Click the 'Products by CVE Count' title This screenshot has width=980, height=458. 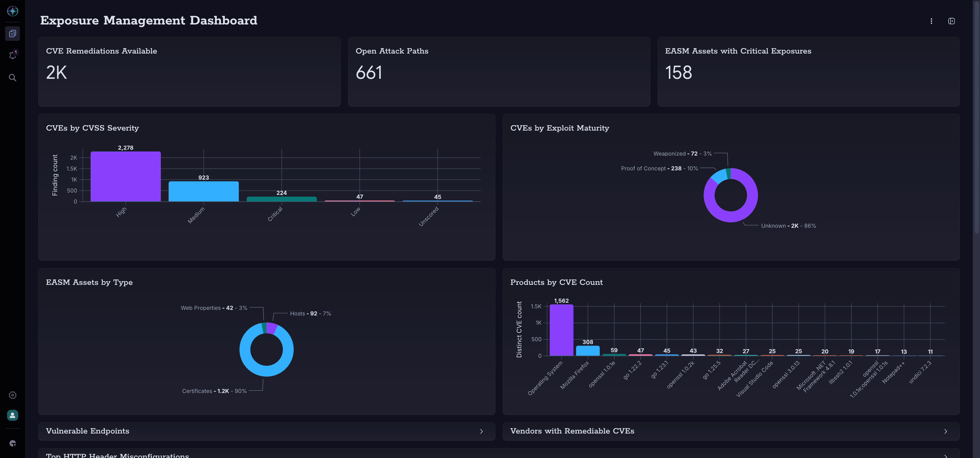(557, 282)
